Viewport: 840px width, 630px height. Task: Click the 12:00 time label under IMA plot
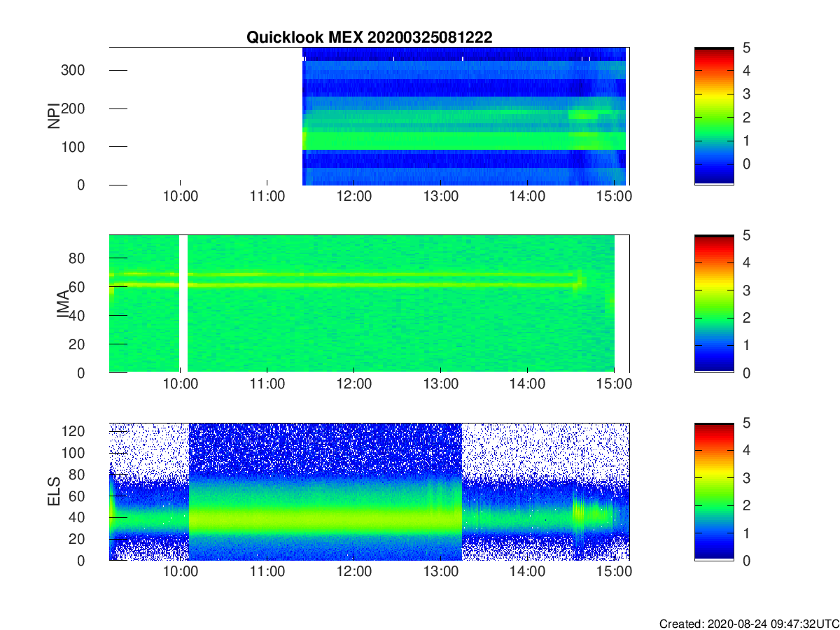pos(354,384)
